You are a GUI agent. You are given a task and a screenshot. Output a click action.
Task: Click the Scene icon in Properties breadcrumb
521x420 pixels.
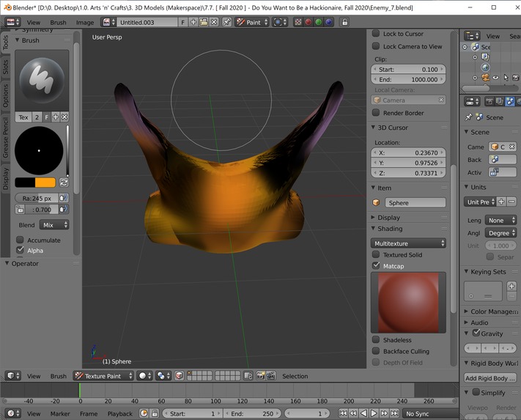point(480,117)
